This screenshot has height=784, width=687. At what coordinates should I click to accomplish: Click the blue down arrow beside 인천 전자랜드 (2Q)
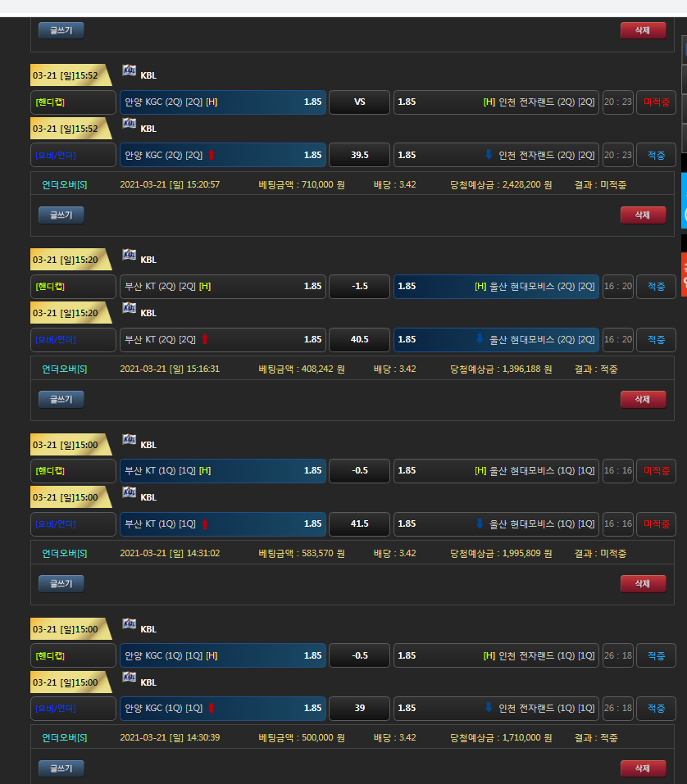pos(489,155)
